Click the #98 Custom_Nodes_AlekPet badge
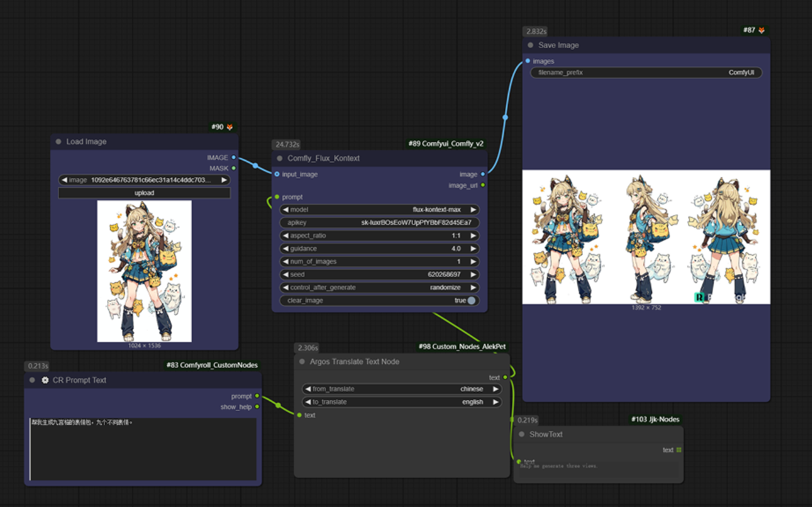812x507 pixels. [462, 346]
